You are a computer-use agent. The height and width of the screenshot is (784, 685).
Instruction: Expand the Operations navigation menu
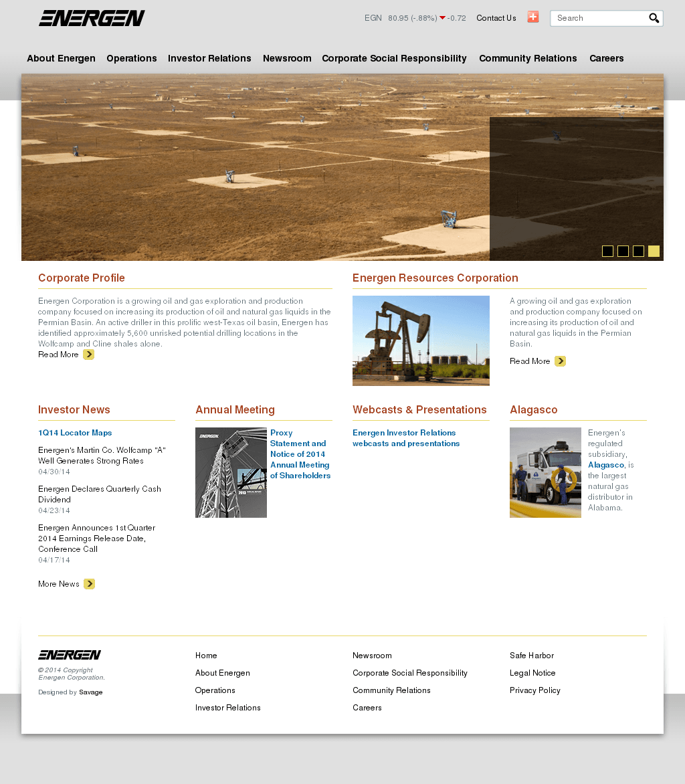point(132,58)
